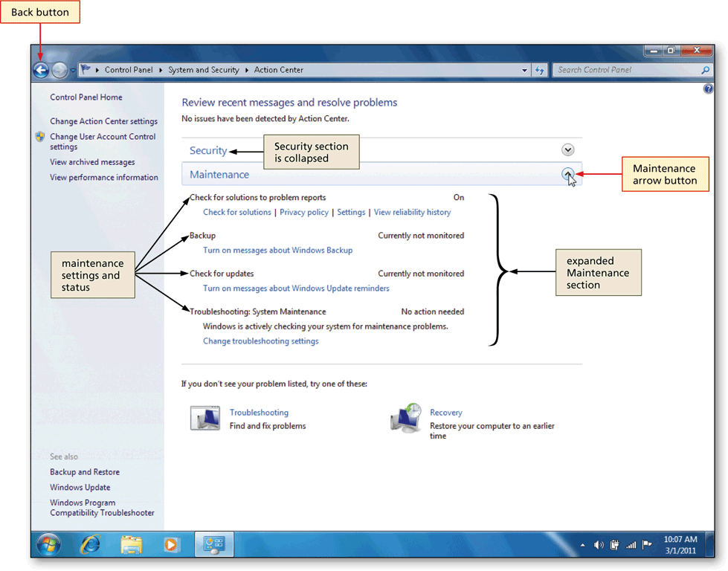This screenshot has height=571, width=728.
Task: Go back with the Back arrow button
Action: 41,70
